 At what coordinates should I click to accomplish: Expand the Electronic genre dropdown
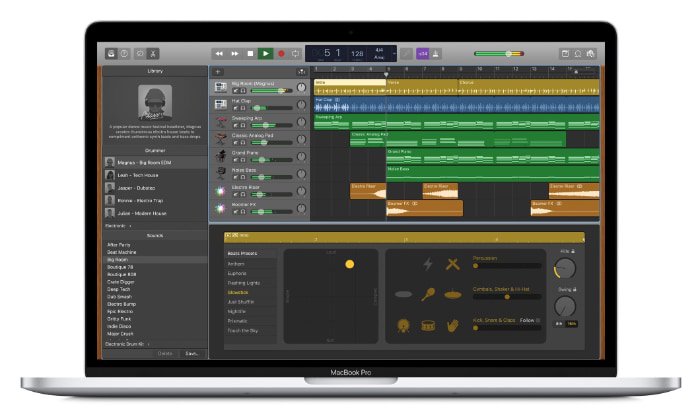pos(118,226)
